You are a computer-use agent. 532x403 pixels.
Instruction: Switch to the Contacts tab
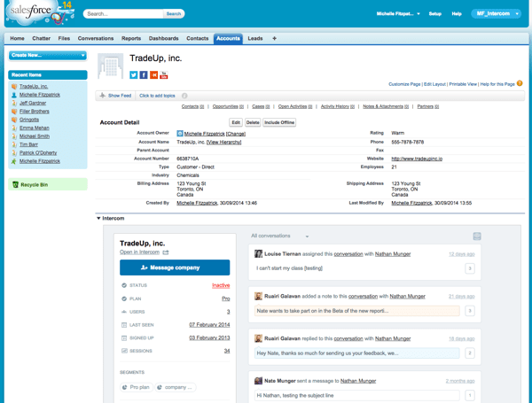coord(198,39)
